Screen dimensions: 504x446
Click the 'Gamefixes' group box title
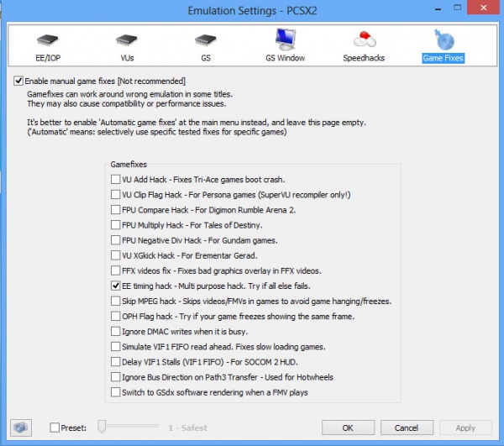tap(129, 164)
